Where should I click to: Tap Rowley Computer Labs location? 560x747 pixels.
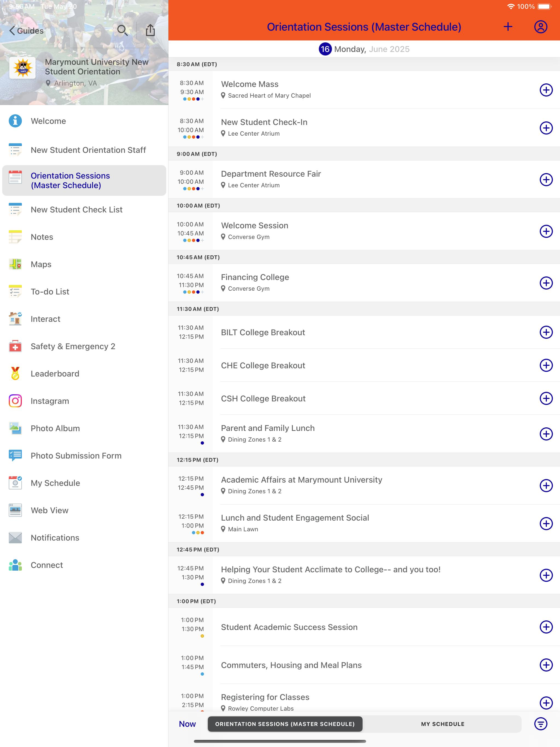(x=261, y=708)
